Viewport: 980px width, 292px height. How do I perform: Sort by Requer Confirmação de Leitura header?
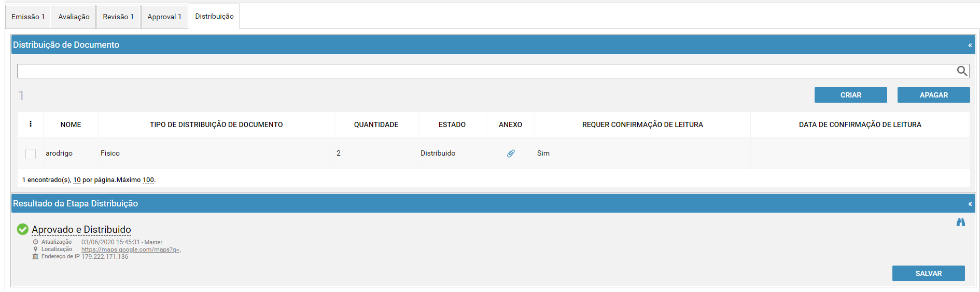click(642, 124)
